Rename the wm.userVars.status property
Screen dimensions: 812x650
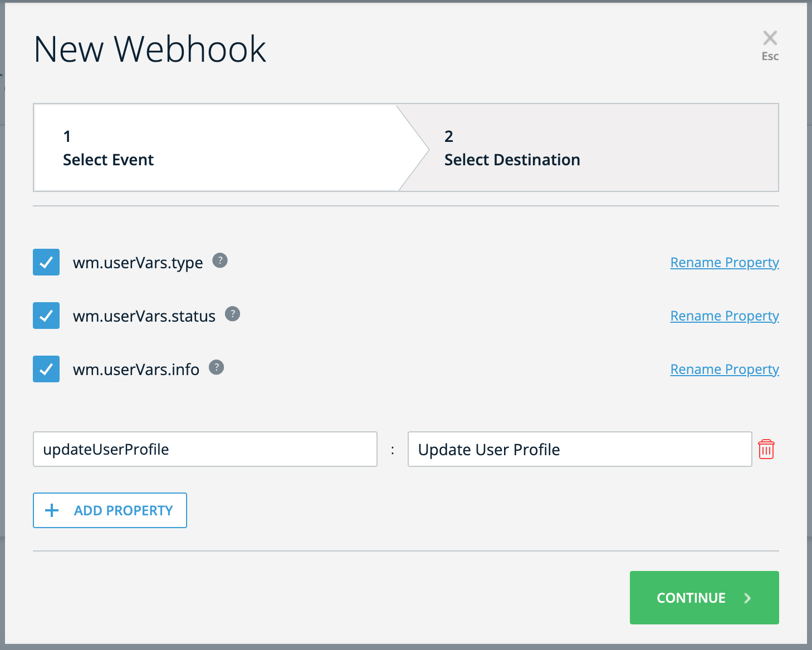[724, 316]
